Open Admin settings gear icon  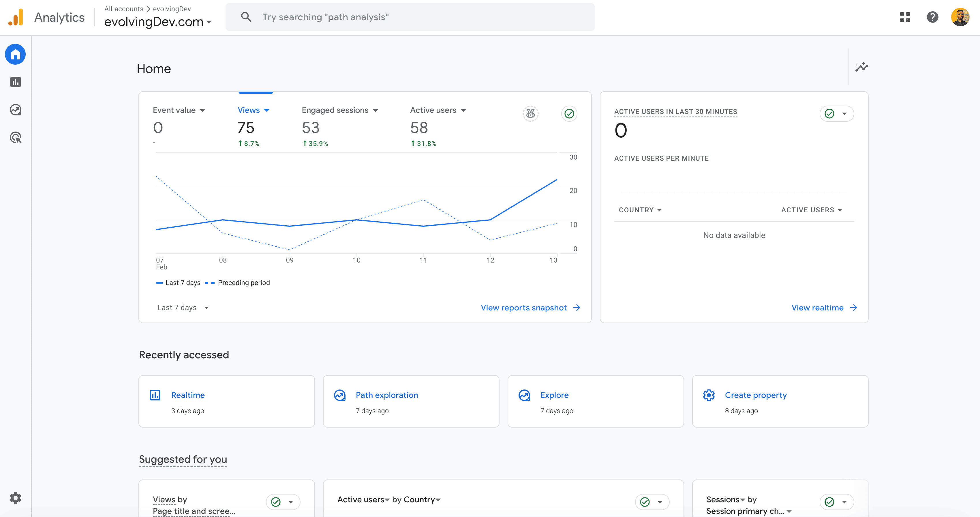15,498
